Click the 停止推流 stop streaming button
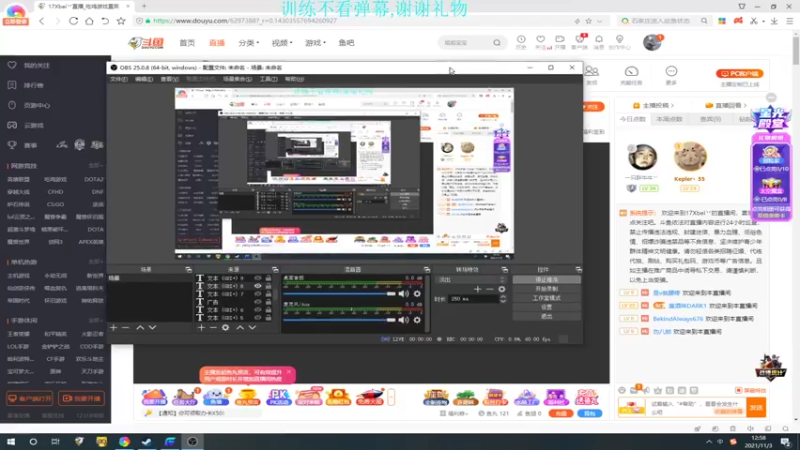Image resolution: width=800 pixels, height=450 pixels. pyautogui.click(x=546, y=280)
